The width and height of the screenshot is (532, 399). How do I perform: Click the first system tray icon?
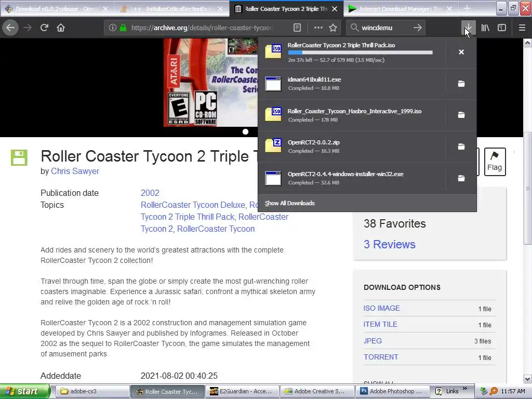[x=484, y=391]
